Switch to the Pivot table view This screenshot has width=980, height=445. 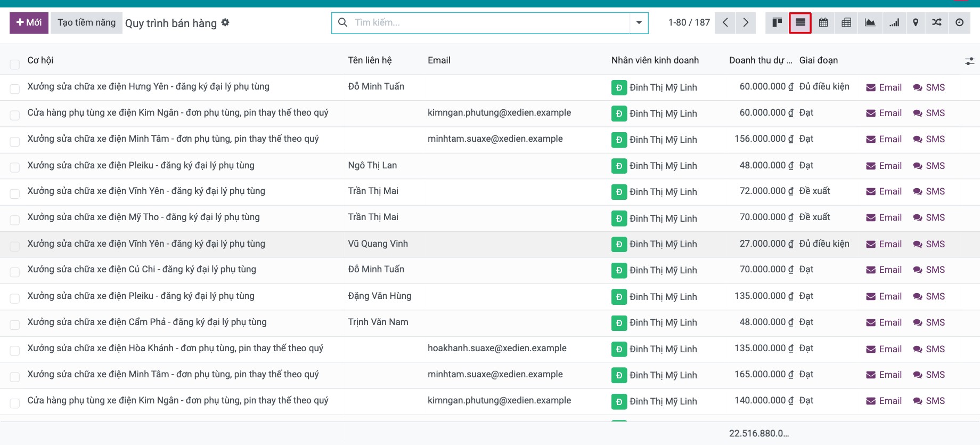846,23
